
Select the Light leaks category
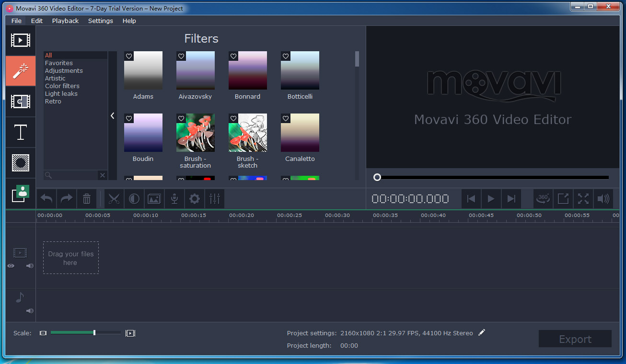coord(61,94)
